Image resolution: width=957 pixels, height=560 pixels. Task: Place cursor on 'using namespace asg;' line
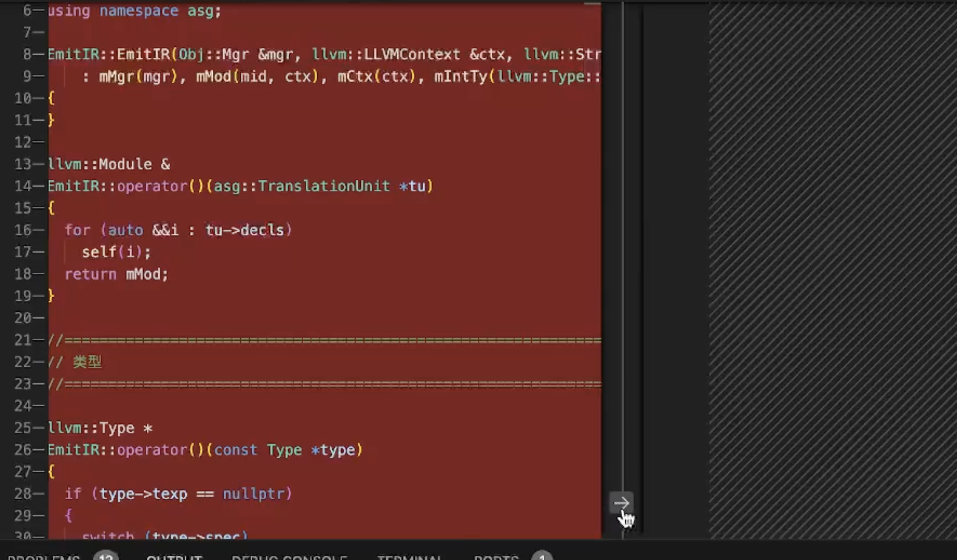(135, 11)
